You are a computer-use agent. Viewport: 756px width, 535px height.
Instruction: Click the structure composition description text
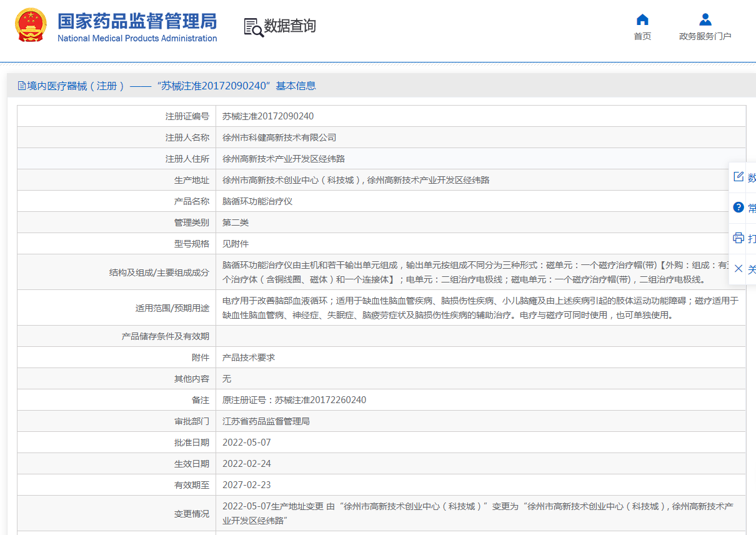(x=481, y=272)
